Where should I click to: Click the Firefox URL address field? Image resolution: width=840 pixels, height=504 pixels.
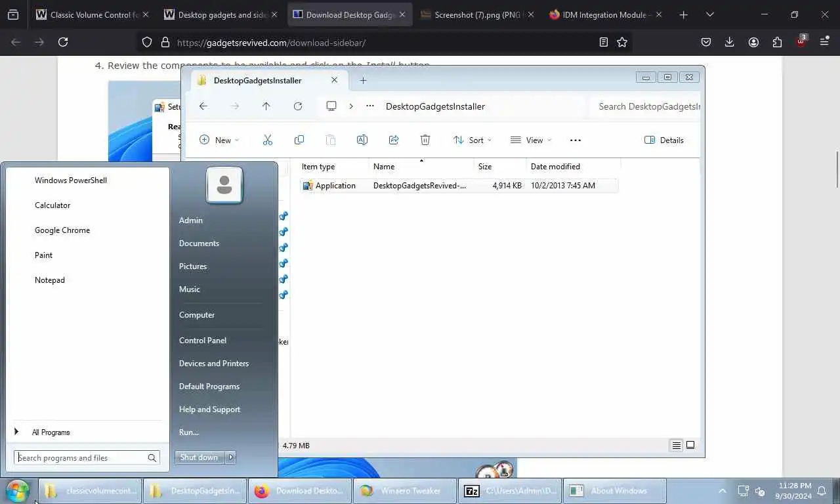point(384,43)
